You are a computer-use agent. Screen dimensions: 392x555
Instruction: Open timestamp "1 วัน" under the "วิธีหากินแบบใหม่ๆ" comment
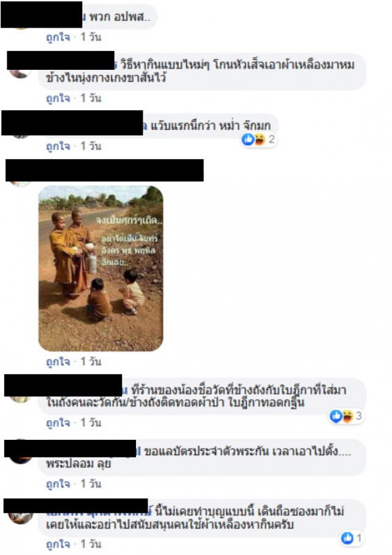tap(91, 97)
